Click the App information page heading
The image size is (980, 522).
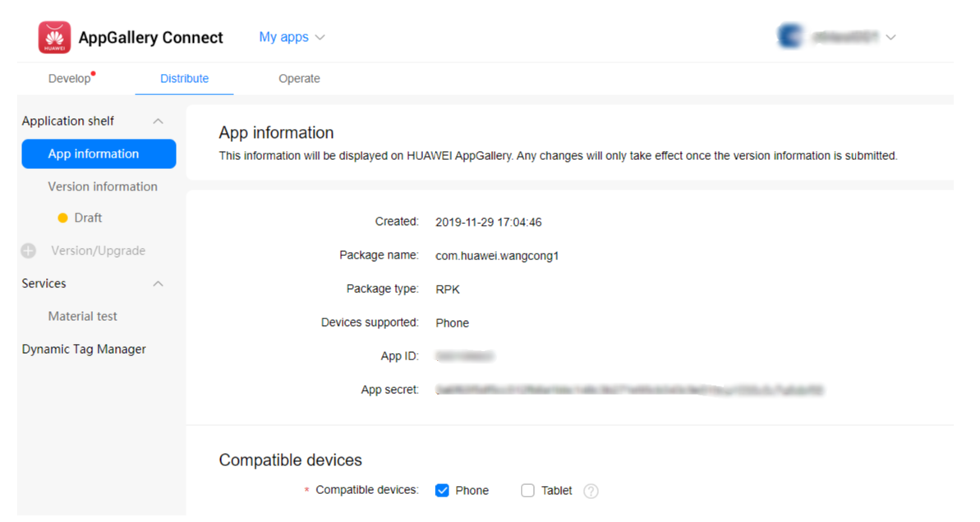(x=276, y=132)
